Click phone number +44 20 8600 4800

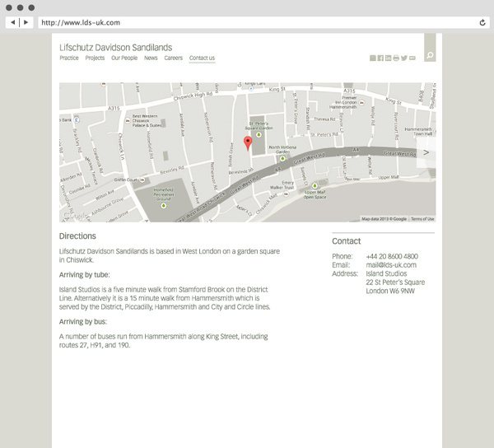tap(392, 256)
